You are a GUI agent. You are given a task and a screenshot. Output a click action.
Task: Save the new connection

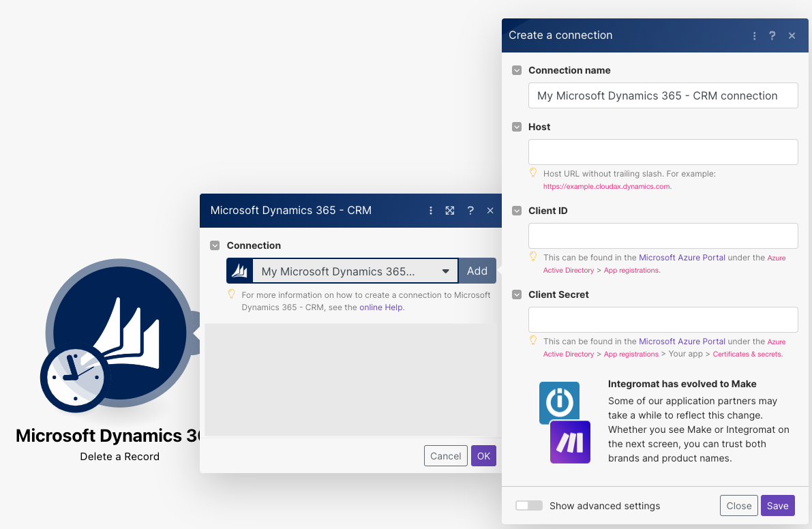point(777,505)
